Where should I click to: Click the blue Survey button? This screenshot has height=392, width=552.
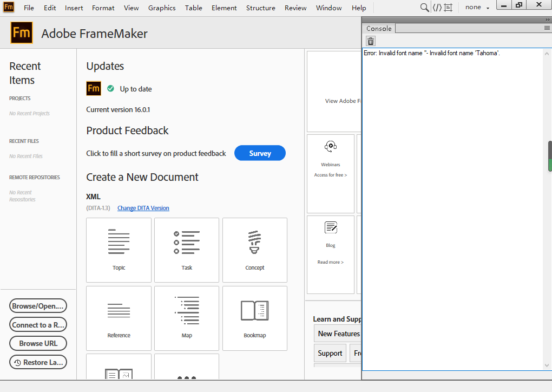click(260, 153)
